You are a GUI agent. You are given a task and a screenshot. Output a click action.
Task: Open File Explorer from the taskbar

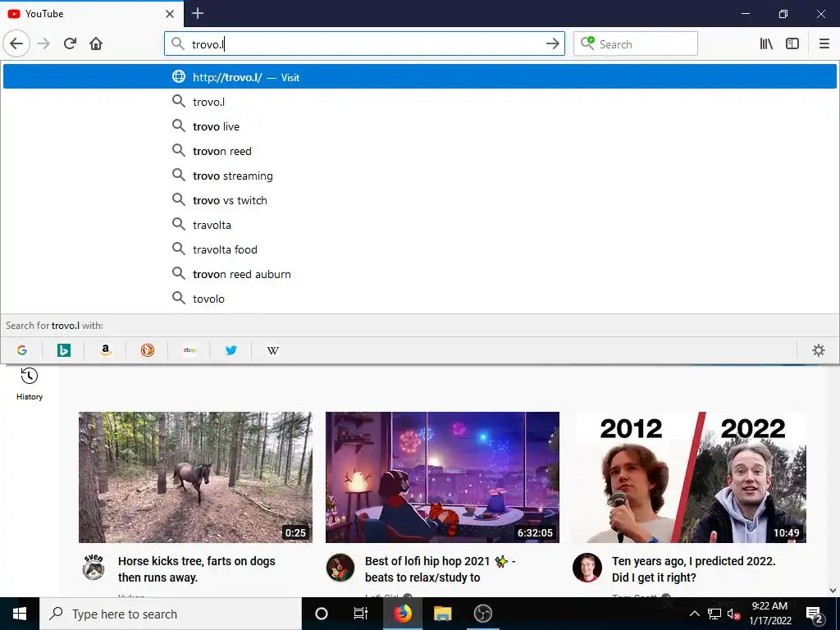click(442, 614)
